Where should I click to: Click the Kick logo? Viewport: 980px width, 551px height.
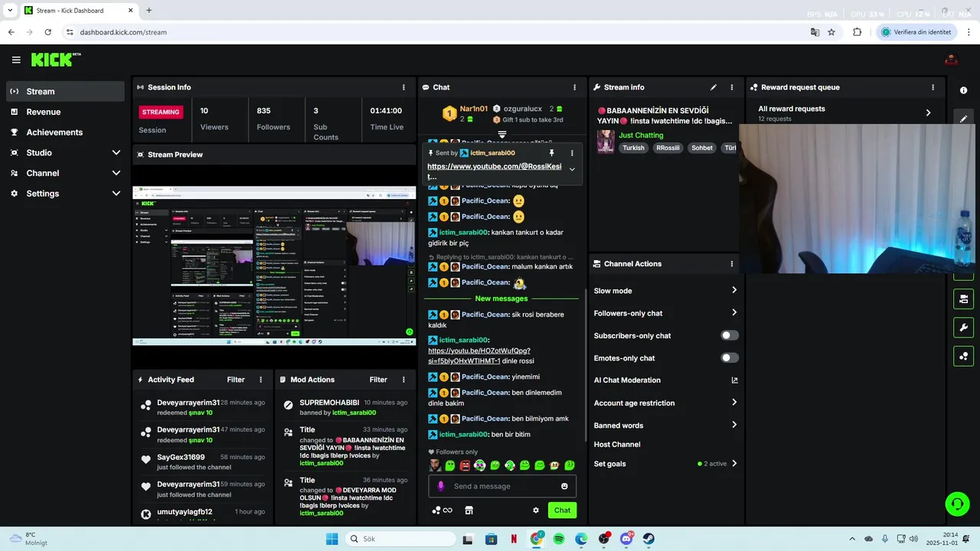coord(56,60)
